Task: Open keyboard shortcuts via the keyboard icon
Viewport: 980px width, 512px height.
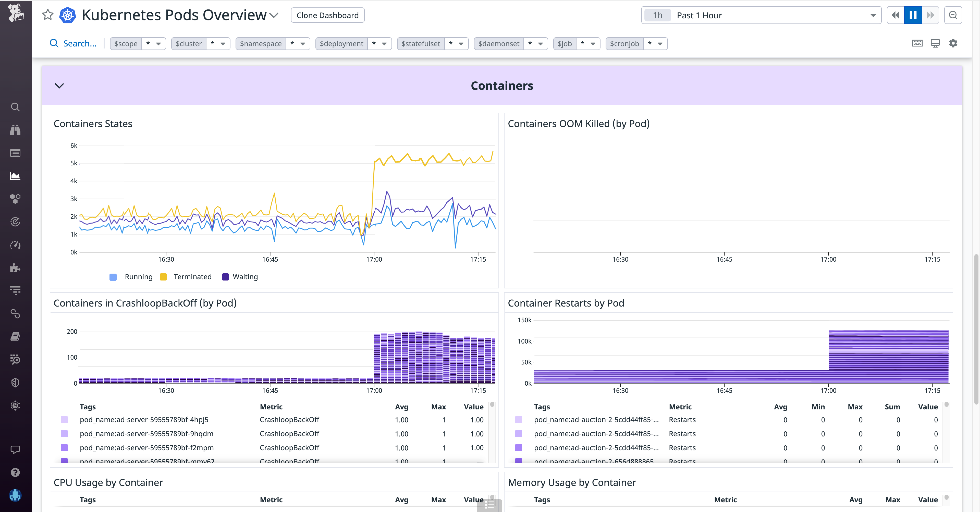Action: (x=918, y=43)
